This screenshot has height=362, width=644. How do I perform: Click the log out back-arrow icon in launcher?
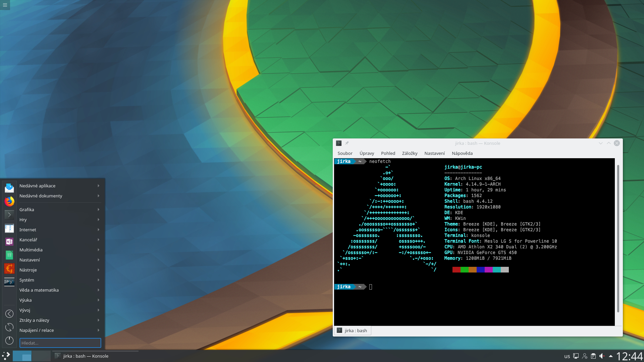point(9,314)
